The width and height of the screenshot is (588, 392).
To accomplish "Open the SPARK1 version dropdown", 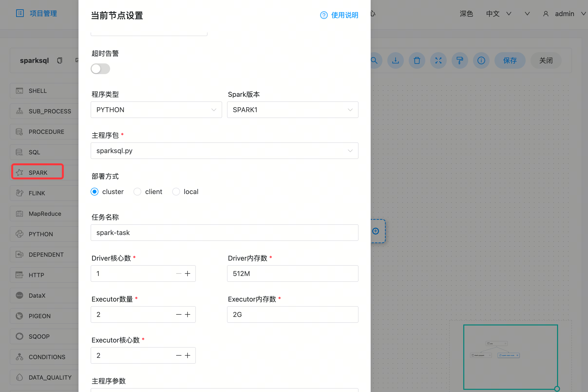I will [292, 110].
